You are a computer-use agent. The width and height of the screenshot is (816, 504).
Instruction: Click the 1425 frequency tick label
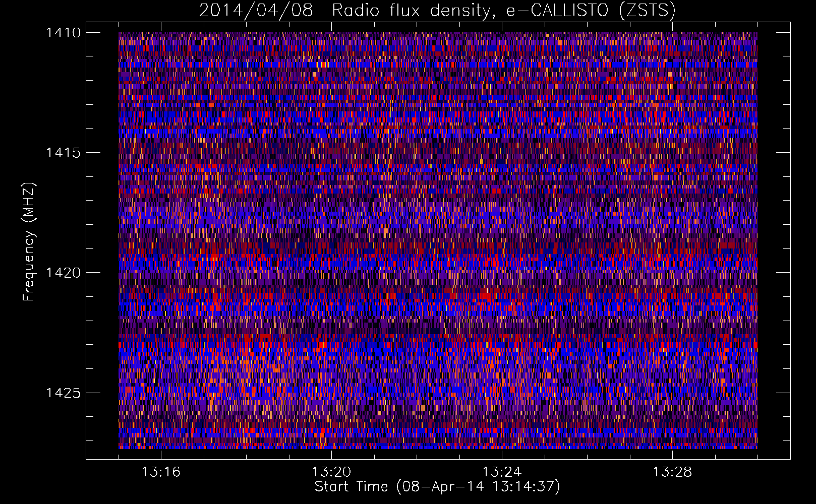point(64,393)
